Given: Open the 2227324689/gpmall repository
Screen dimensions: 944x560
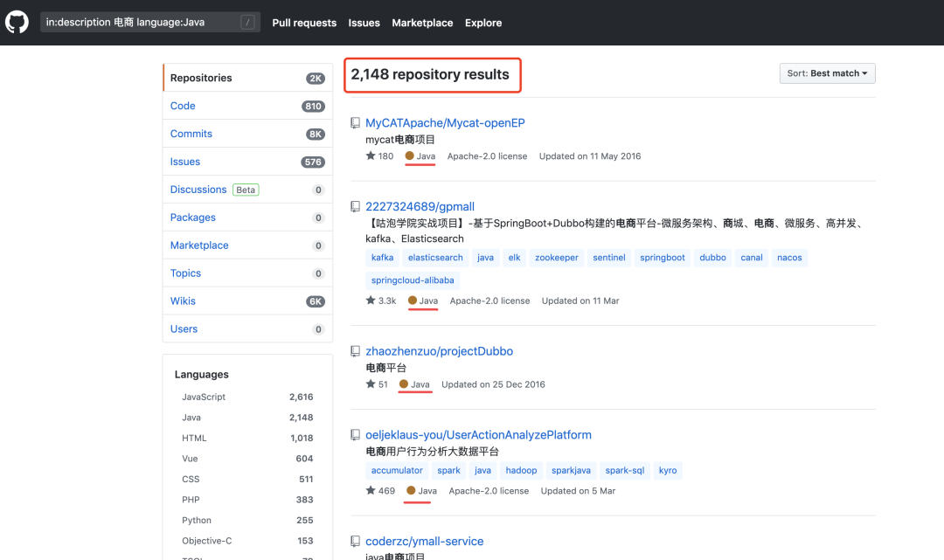Looking at the screenshot, I should point(420,206).
